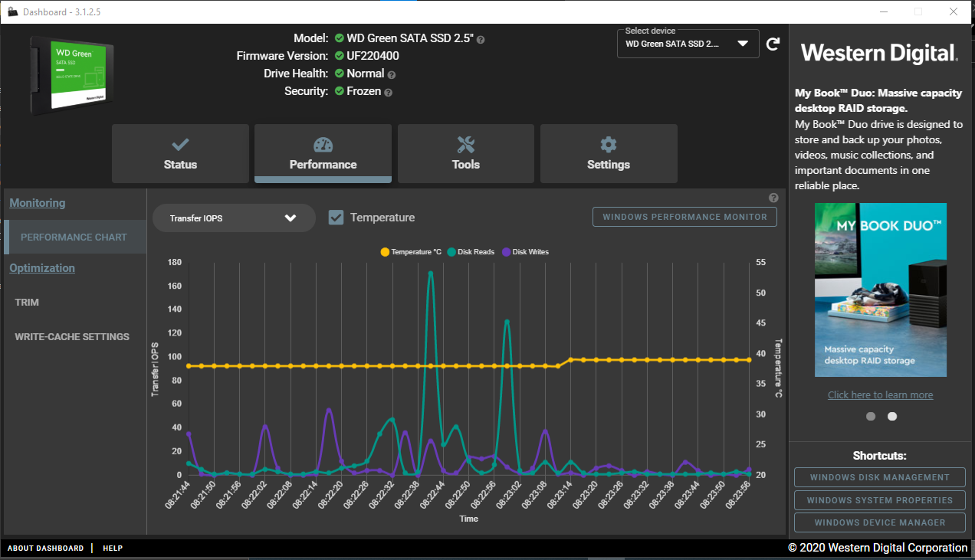The height and width of the screenshot is (560, 975).
Task: Open Help from the footer
Action: (x=113, y=549)
